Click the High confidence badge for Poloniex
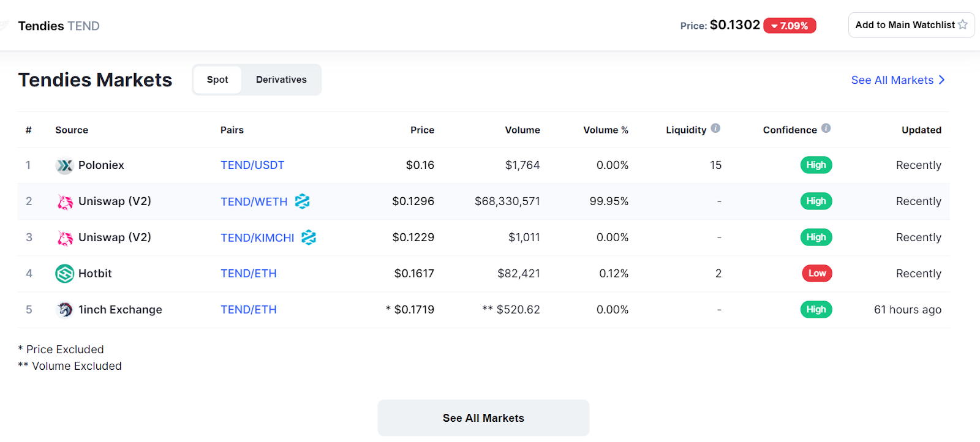 click(816, 165)
